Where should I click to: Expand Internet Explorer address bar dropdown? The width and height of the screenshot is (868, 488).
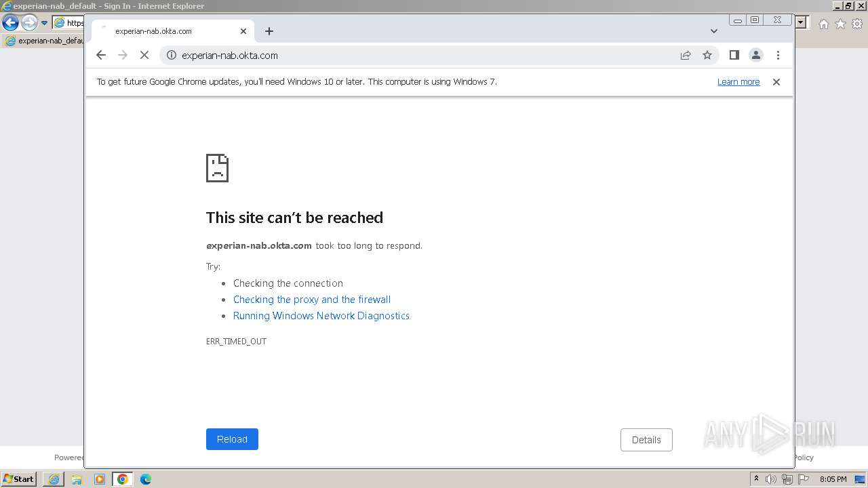pos(801,22)
